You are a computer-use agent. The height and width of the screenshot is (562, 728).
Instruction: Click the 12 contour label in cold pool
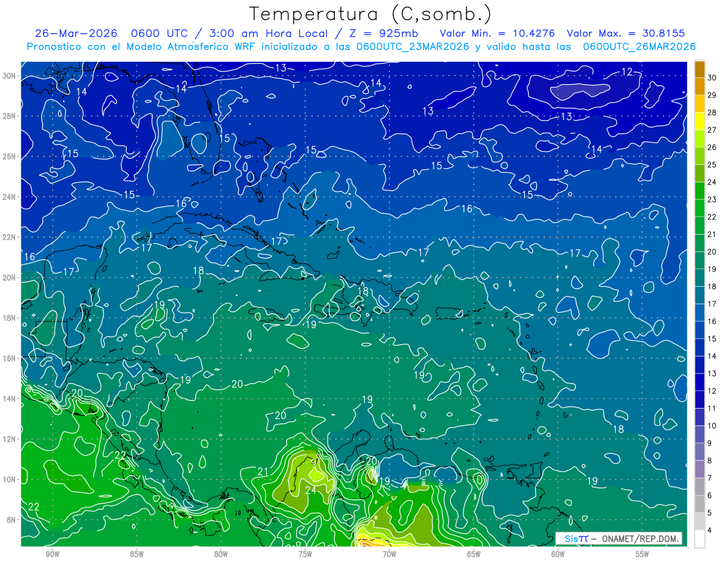(627, 72)
